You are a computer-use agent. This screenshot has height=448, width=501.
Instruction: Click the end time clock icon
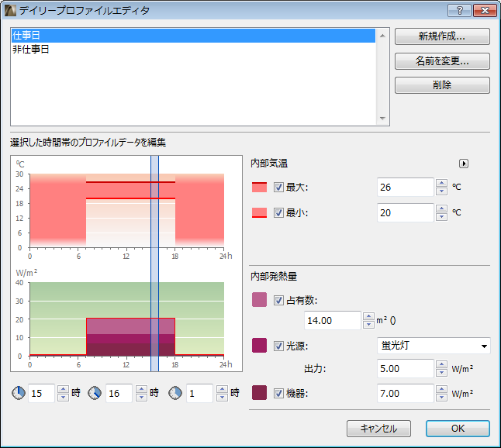click(95, 393)
